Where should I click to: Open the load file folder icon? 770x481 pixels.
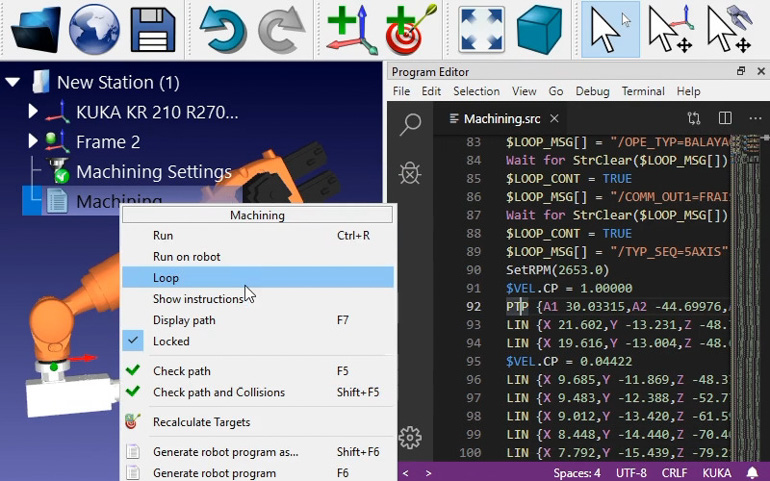(35, 29)
